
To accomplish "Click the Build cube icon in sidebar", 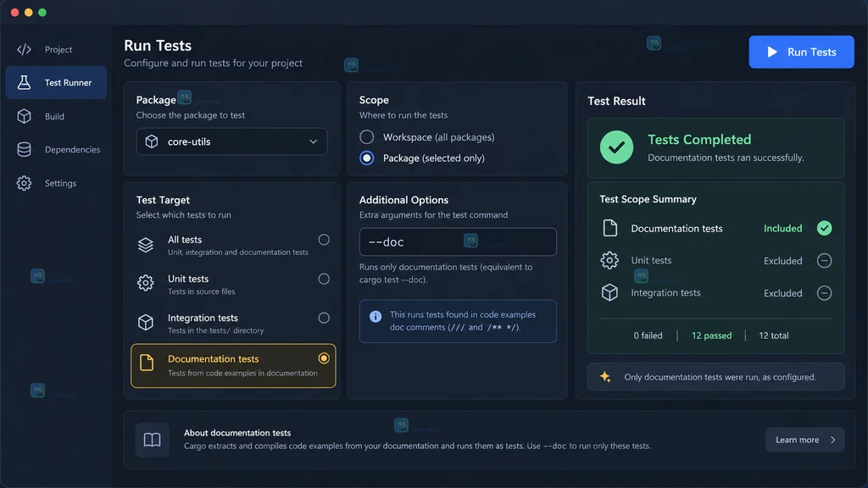I will [x=24, y=116].
